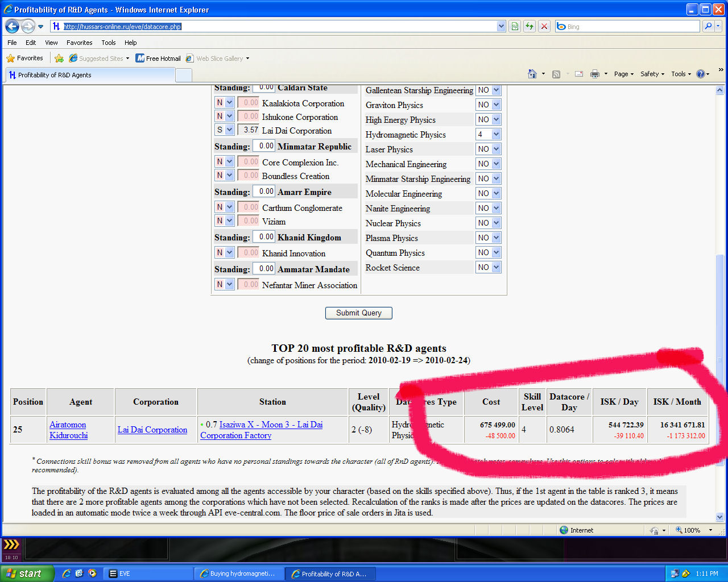Expand the address bar URL dropdown
Image resolution: width=728 pixels, height=582 pixels.
[x=501, y=26]
